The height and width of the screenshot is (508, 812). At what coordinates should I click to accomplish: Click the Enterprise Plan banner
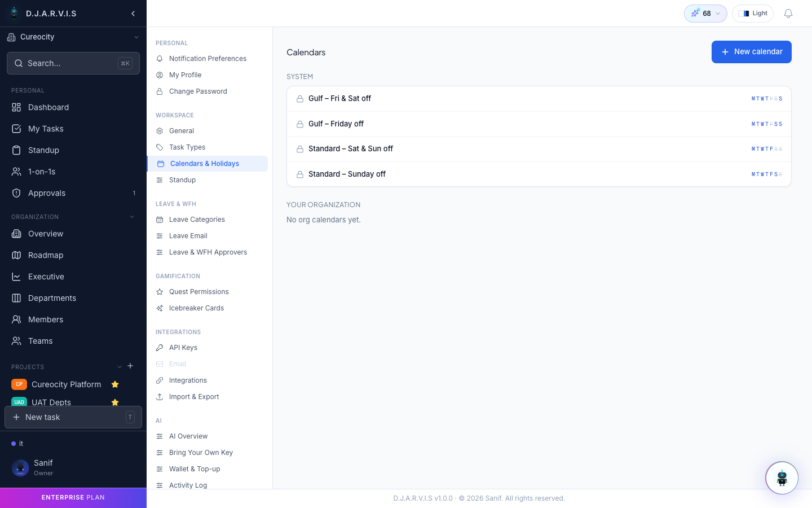click(x=73, y=498)
